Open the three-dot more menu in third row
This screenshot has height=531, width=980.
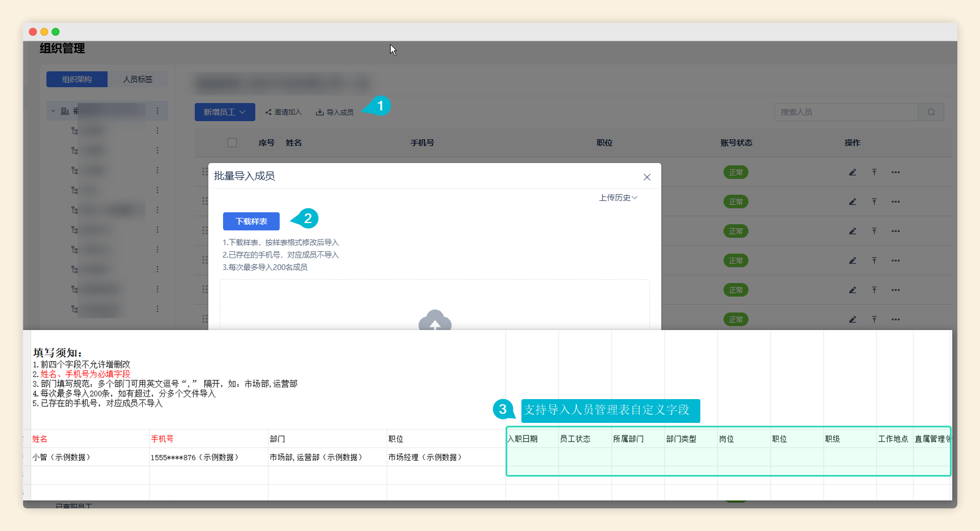[895, 231]
